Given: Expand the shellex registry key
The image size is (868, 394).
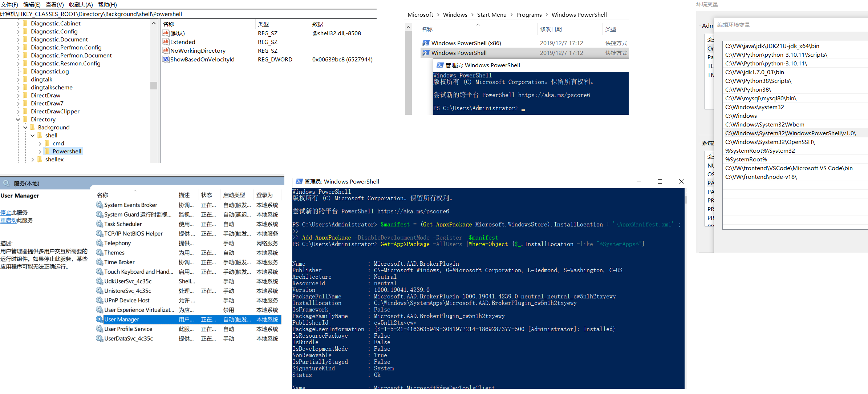Looking at the screenshot, I should click(x=33, y=159).
